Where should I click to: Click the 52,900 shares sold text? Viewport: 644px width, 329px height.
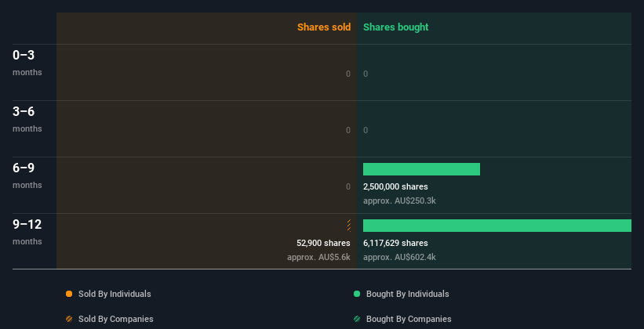[x=324, y=244]
